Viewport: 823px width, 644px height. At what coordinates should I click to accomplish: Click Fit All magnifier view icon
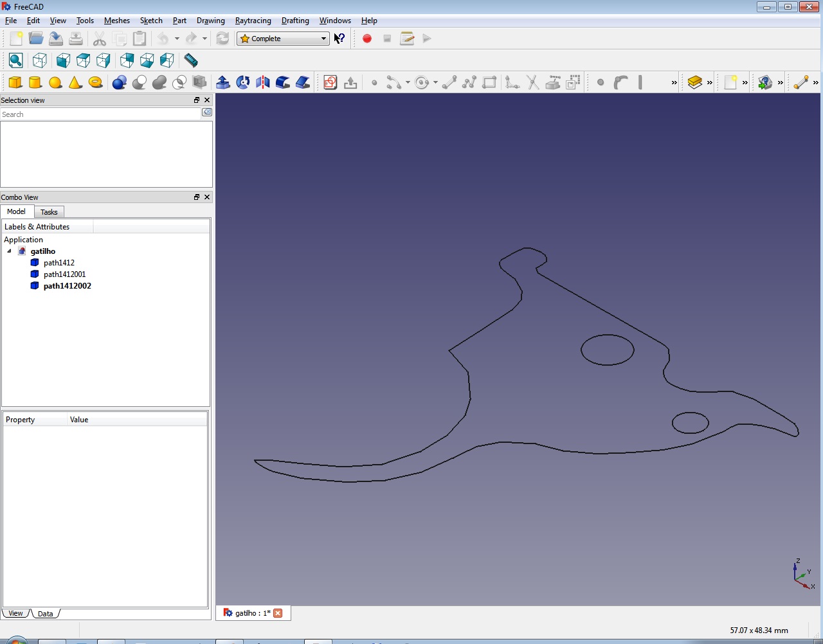click(x=16, y=60)
